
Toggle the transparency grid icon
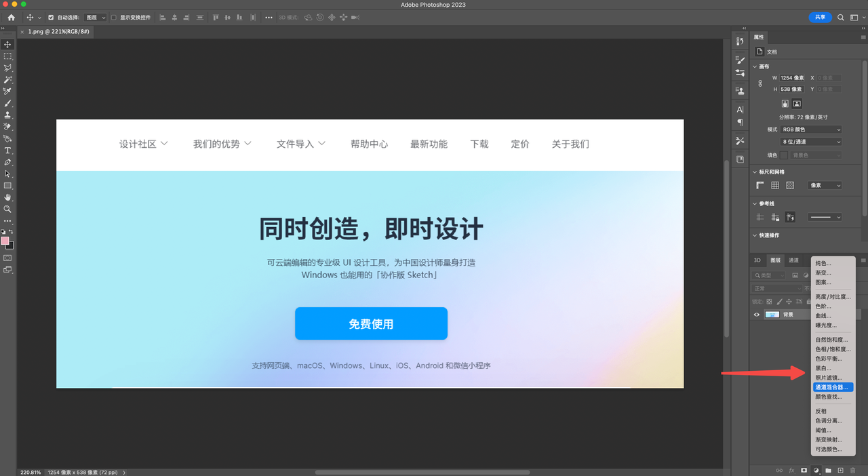click(x=790, y=185)
